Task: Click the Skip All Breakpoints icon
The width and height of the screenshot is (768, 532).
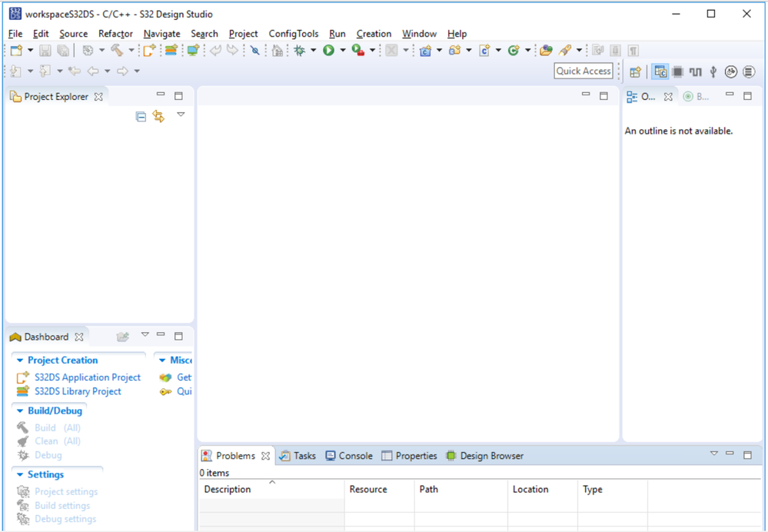Action: point(254,50)
